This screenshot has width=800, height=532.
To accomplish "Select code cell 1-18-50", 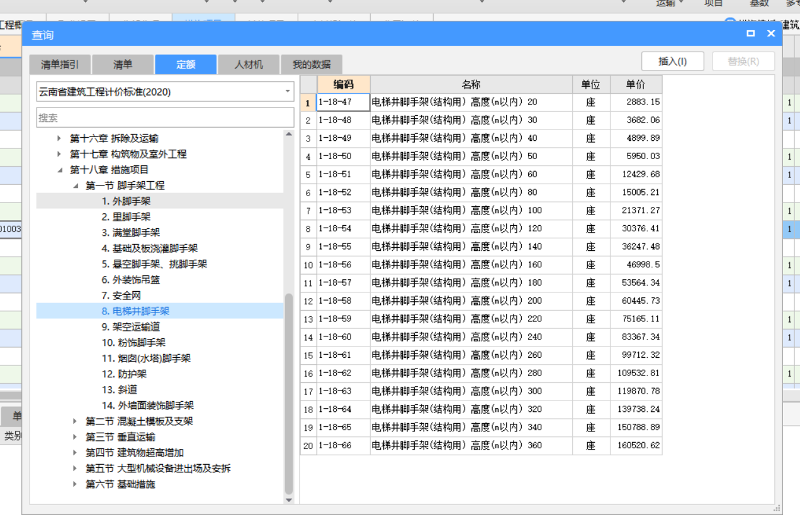I will tap(344, 156).
